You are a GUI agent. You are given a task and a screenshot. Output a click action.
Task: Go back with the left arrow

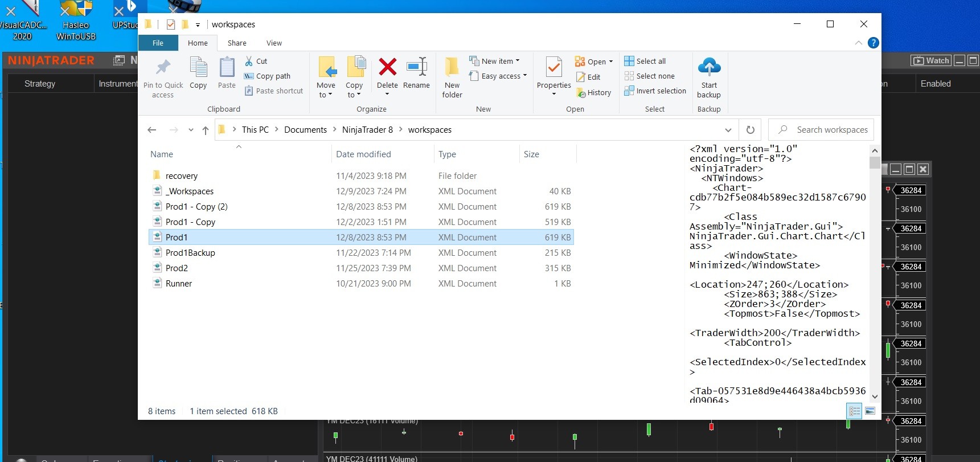click(x=152, y=130)
